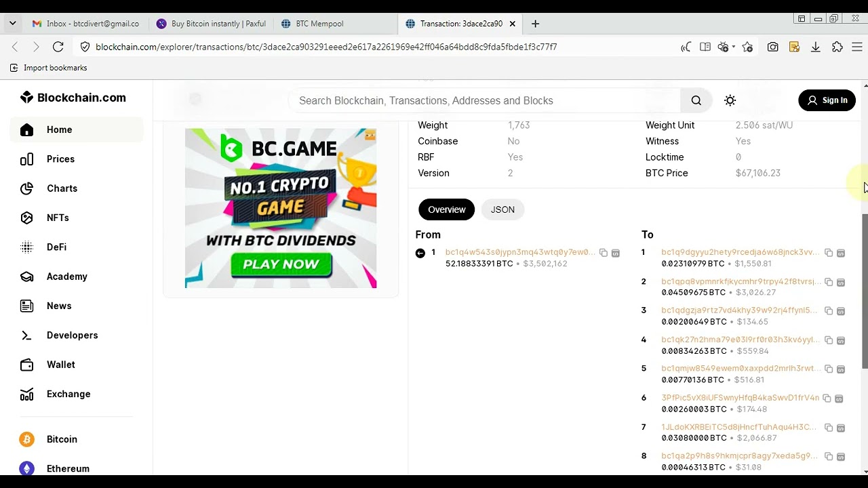Switch to Gmail Inbox browser tab
868x488 pixels.
[85, 24]
